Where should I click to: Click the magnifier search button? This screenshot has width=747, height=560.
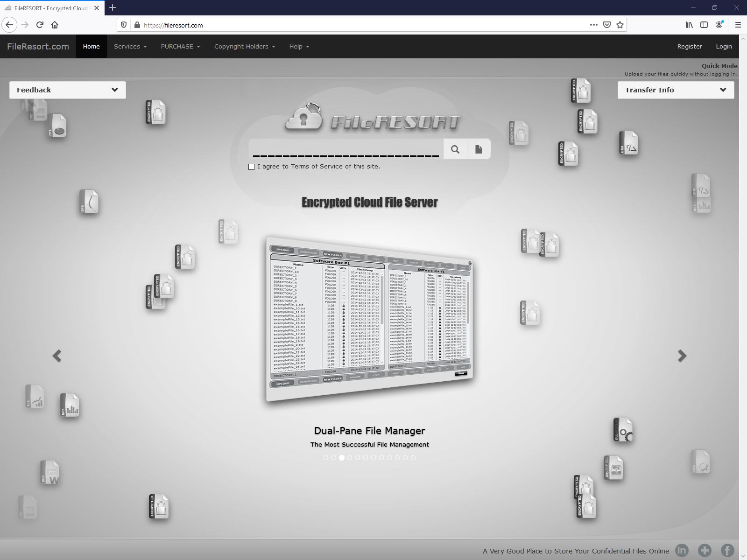(x=455, y=149)
